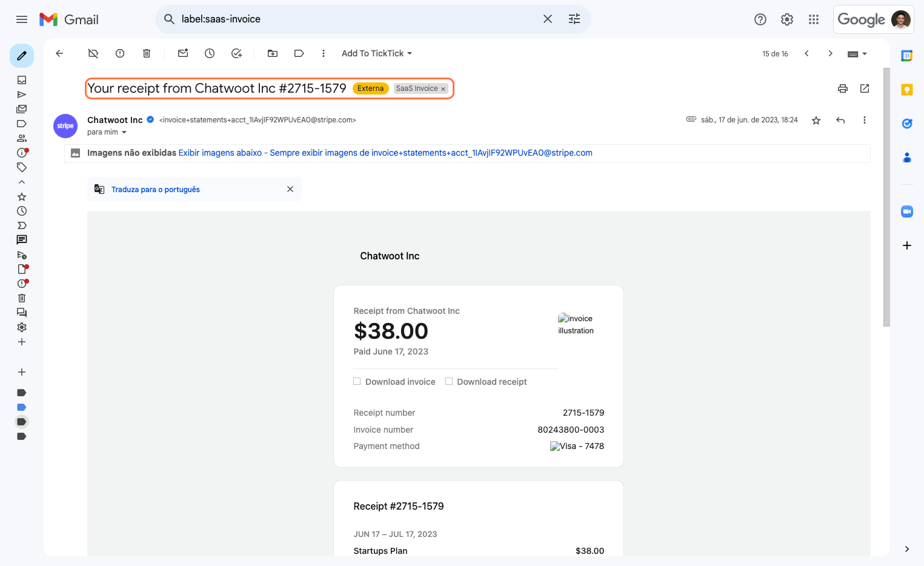Go back to the message list
This screenshot has height=566, width=924.
(59, 53)
